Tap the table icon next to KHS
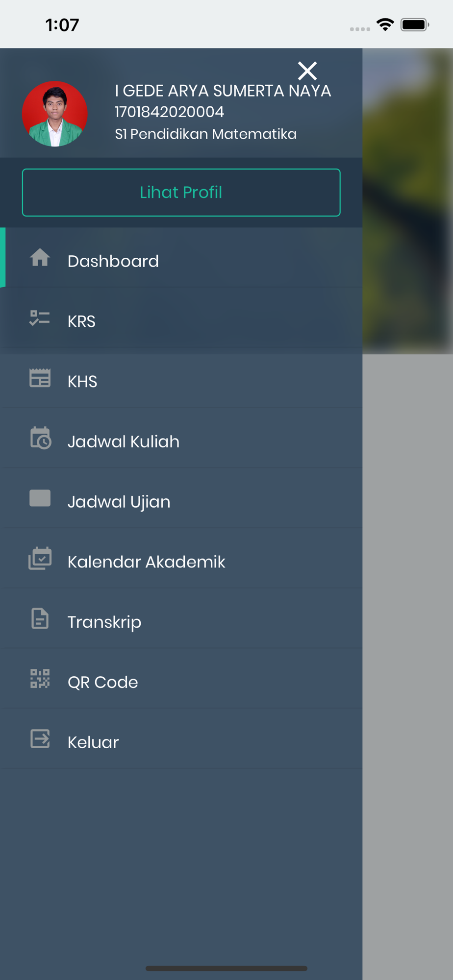 [40, 378]
